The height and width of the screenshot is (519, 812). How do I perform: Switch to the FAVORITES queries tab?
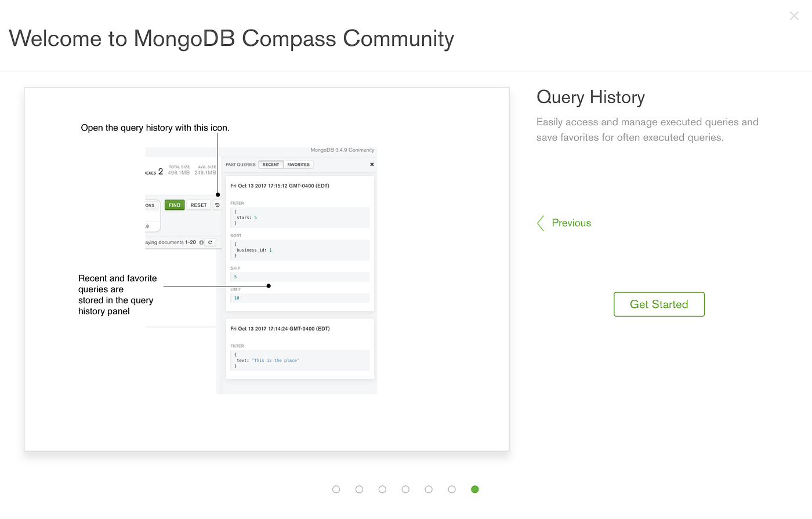(298, 164)
